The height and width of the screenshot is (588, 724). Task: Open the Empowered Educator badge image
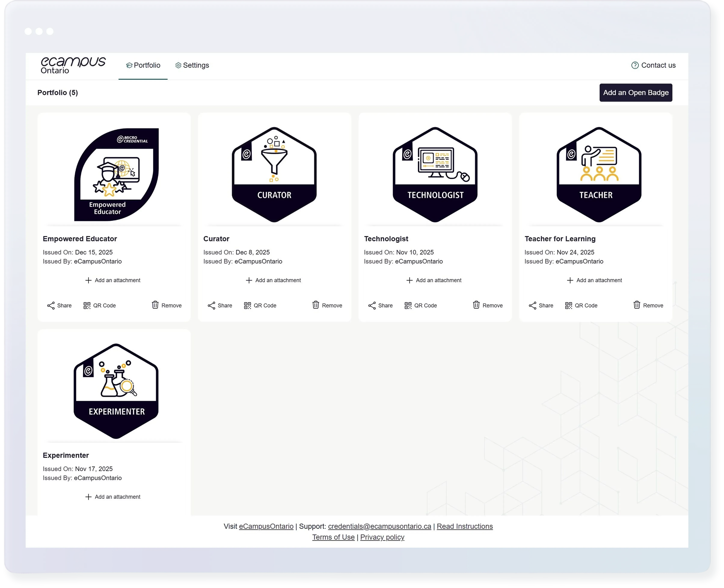click(117, 174)
